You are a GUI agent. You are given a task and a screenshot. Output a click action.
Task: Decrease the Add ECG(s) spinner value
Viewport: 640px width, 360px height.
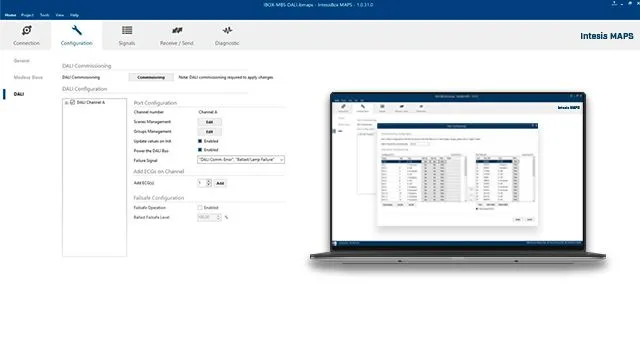[x=209, y=185]
